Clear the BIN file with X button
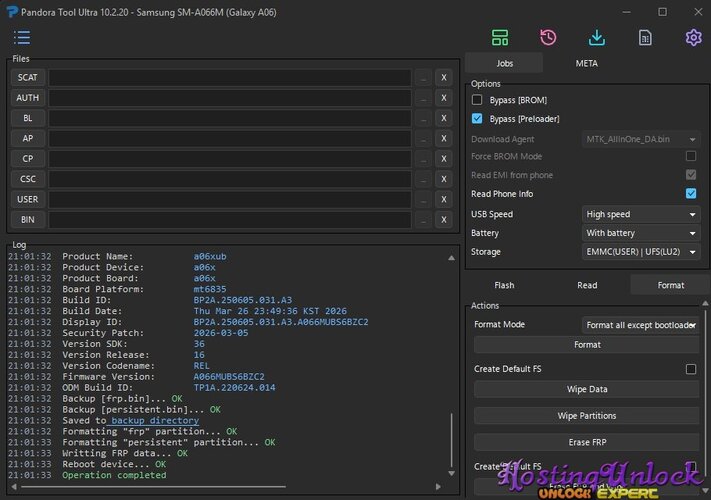711x500 pixels. tap(443, 220)
